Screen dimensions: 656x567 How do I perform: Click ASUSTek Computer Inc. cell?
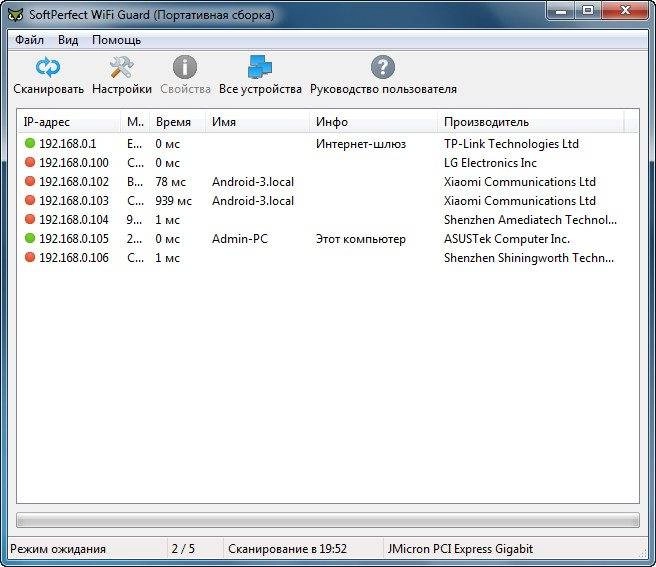tap(507, 239)
